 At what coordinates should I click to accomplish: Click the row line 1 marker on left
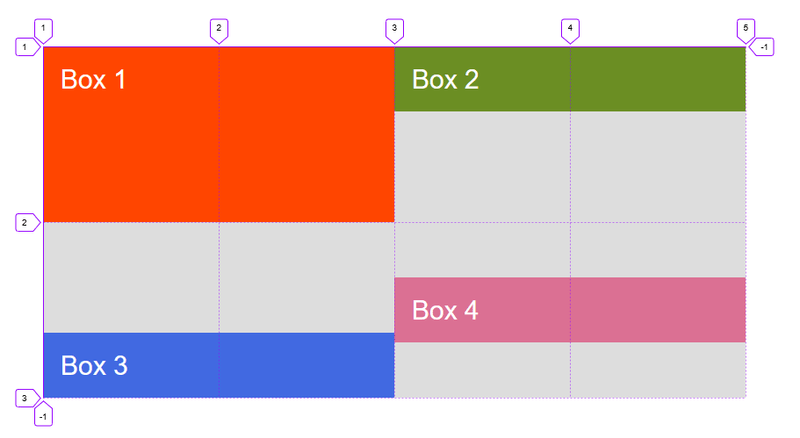tap(28, 47)
